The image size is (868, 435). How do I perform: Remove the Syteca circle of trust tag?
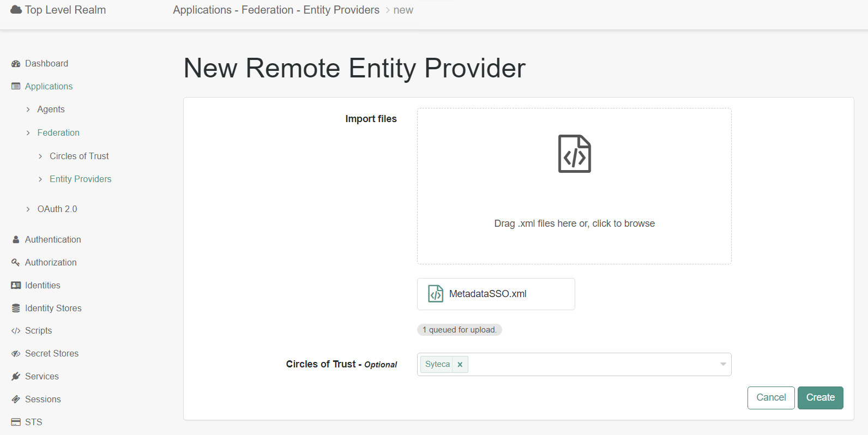click(460, 365)
